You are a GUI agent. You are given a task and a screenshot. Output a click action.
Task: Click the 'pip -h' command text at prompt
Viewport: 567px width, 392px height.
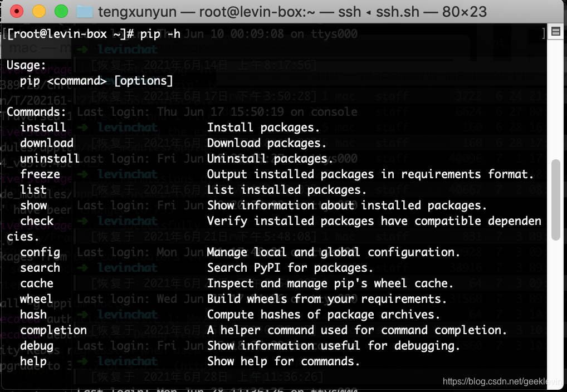[160, 35]
